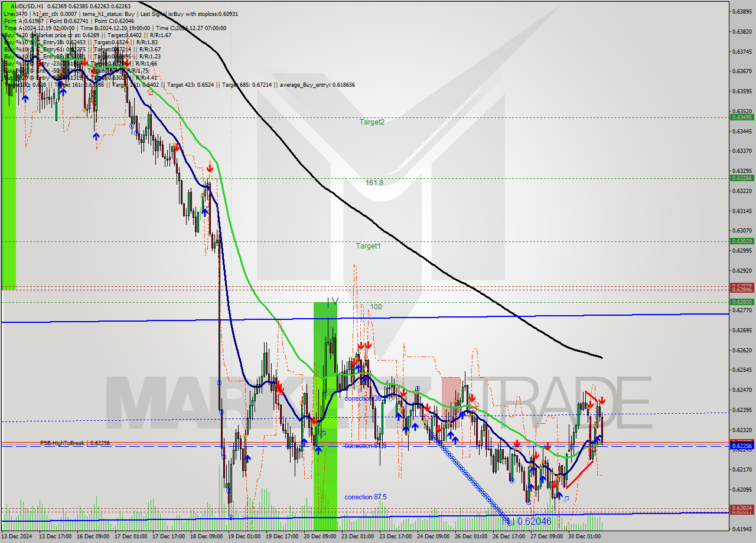Click the '27 Dec 09:00' time label
Viewport: 756px width, 543px height.
(546, 537)
